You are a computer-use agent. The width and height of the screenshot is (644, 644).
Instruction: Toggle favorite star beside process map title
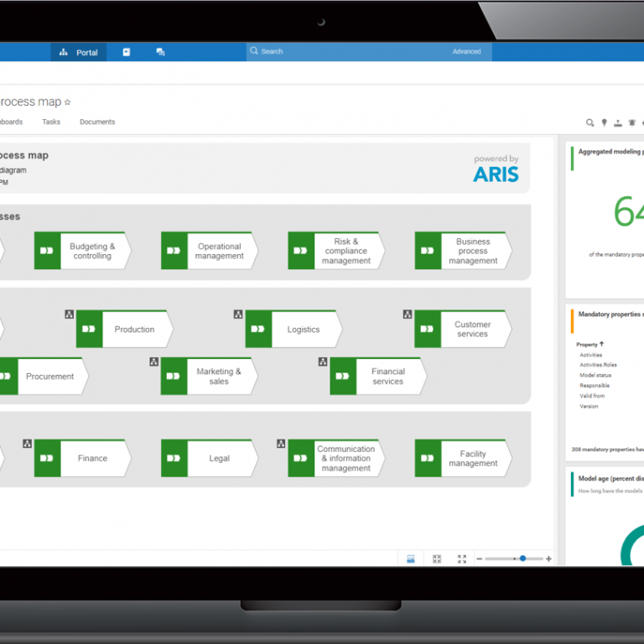pos(68,102)
